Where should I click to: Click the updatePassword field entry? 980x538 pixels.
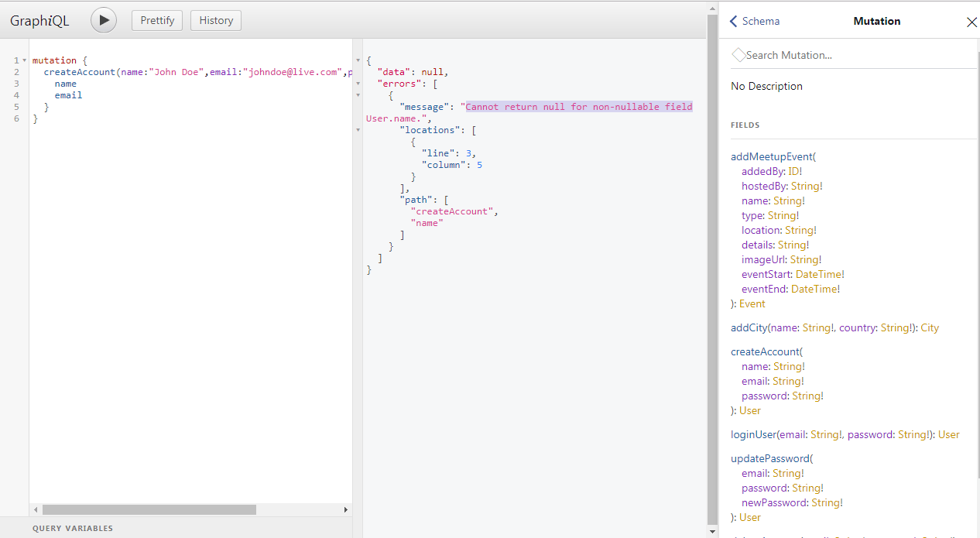pyautogui.click(x=771, y=458)
